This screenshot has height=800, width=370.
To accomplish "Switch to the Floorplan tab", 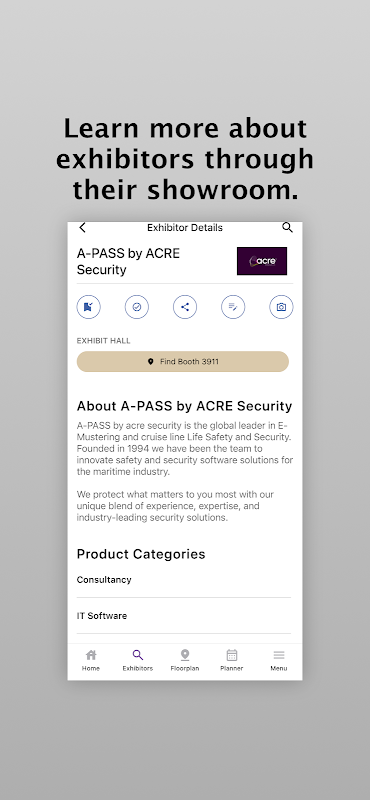I will pos(185,660).
